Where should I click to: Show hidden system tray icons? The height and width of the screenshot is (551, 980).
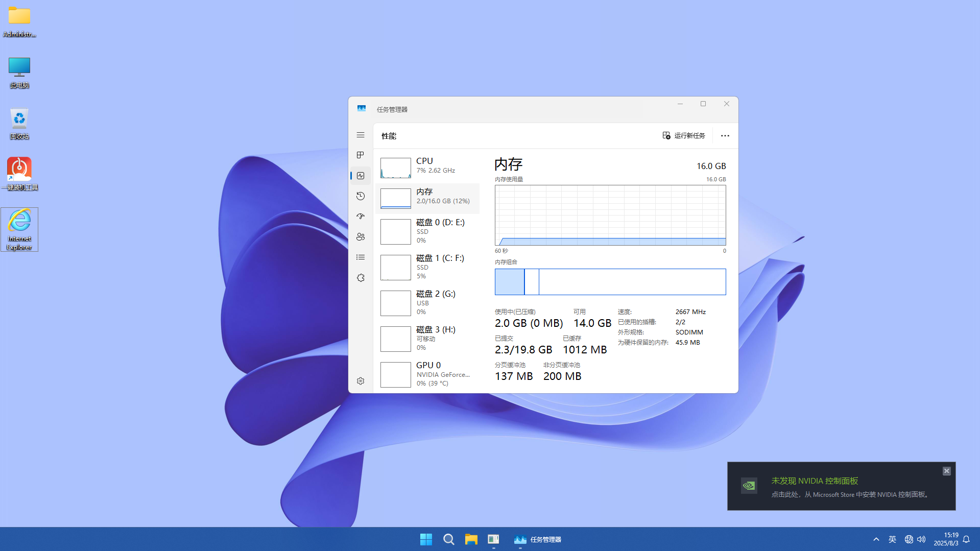click(876, 539)
